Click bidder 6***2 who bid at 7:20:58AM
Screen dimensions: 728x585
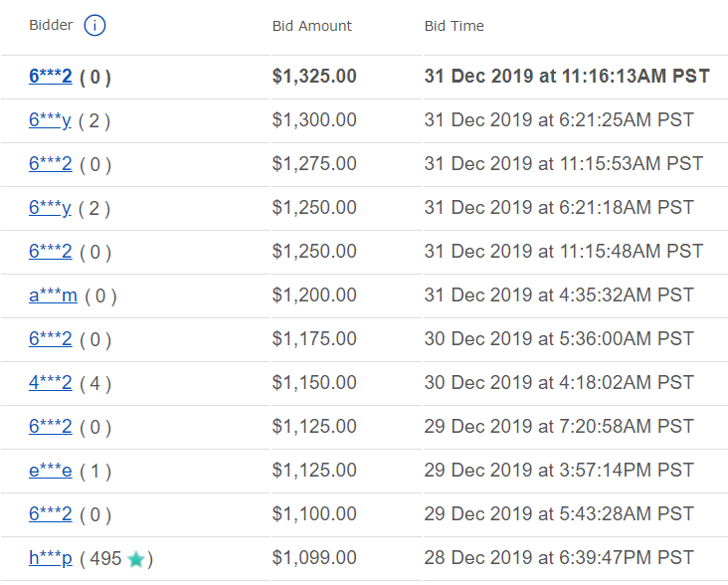pyautogui.click(x=50, y=427)
